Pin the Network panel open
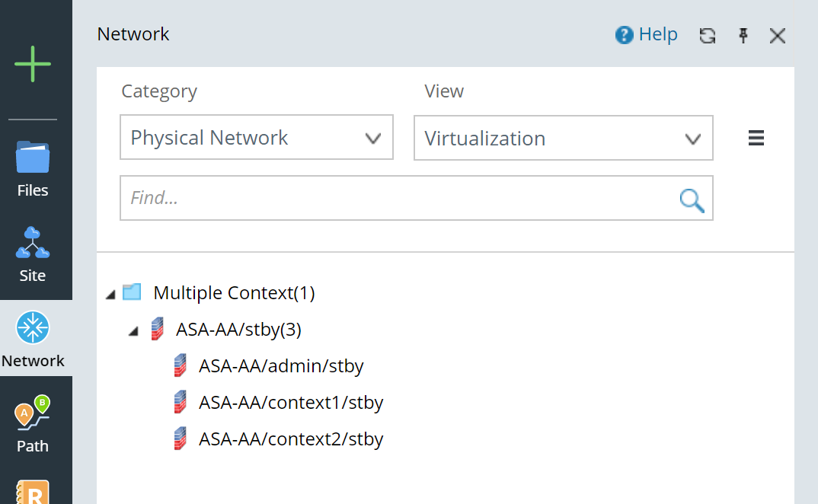 [743, 35]
